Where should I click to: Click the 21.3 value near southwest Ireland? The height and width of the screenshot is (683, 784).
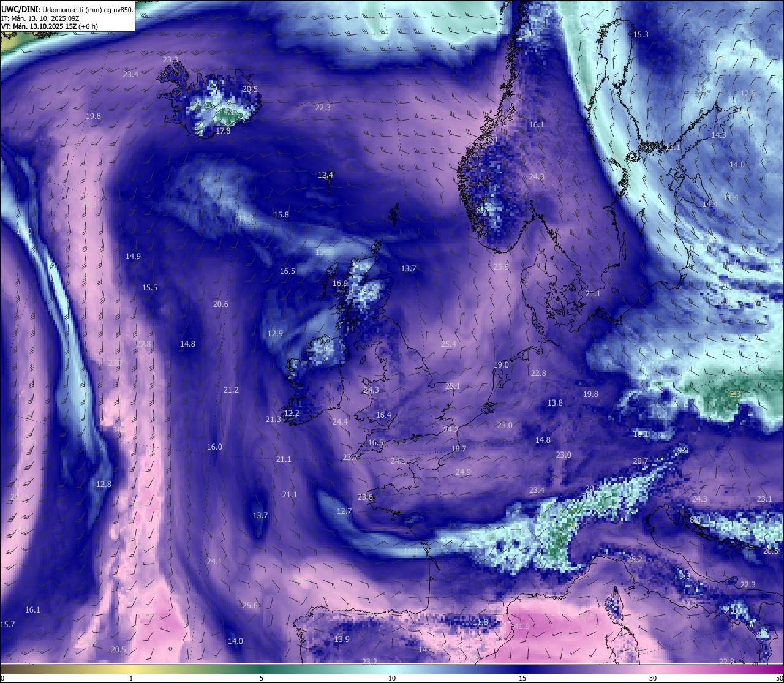point(273,419)
